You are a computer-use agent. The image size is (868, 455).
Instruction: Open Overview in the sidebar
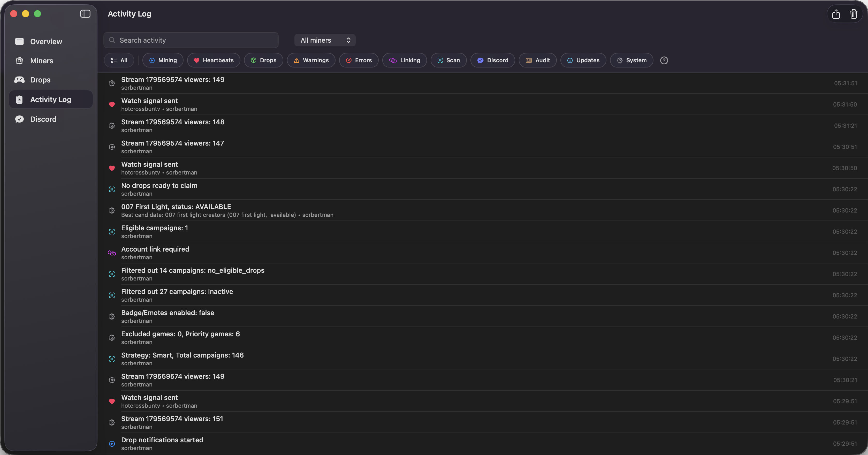51,41
